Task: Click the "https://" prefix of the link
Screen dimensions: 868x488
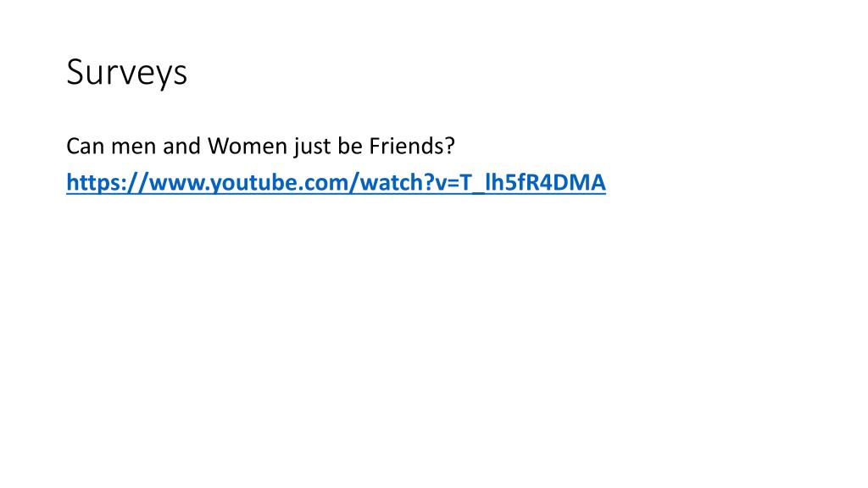Action: (108, 183)
